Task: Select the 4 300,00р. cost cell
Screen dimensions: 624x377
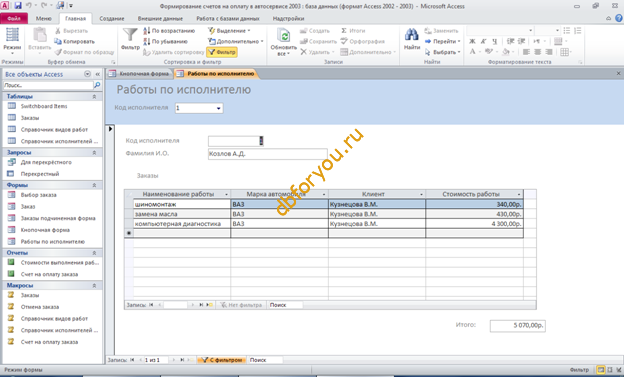Action: click(x=474, y=224)
